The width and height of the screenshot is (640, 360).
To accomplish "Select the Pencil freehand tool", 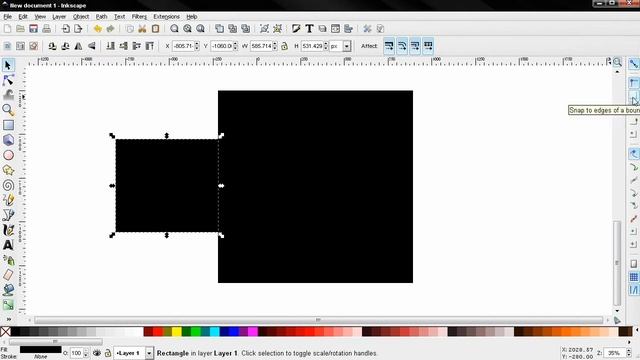I will point(8,200).
